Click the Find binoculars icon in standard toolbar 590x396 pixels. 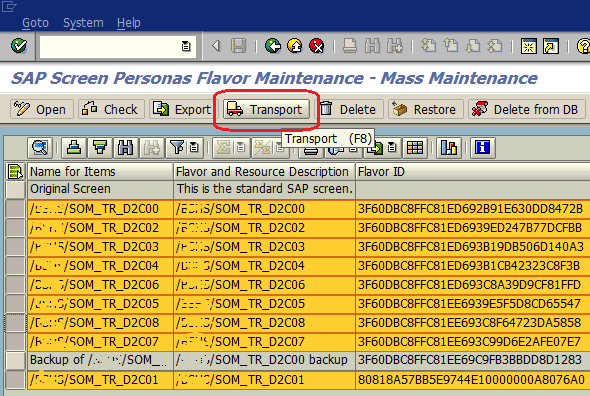tap(372, 46)
